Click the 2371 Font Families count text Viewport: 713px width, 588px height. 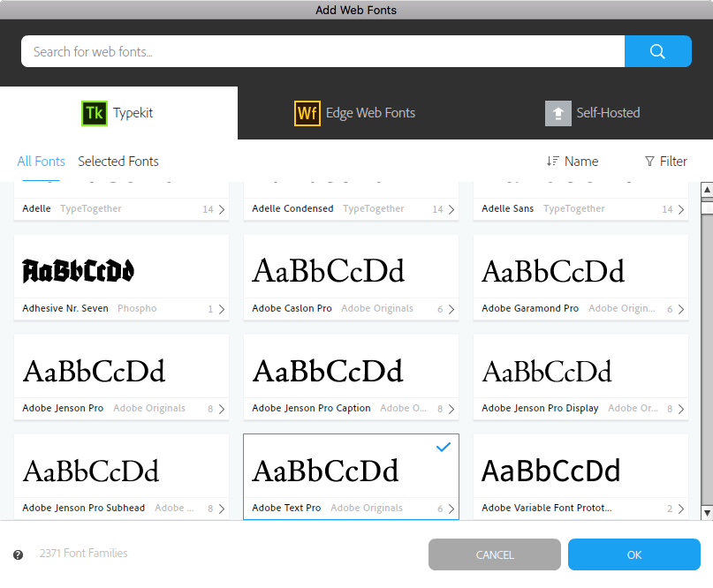[x=83, y=553]
